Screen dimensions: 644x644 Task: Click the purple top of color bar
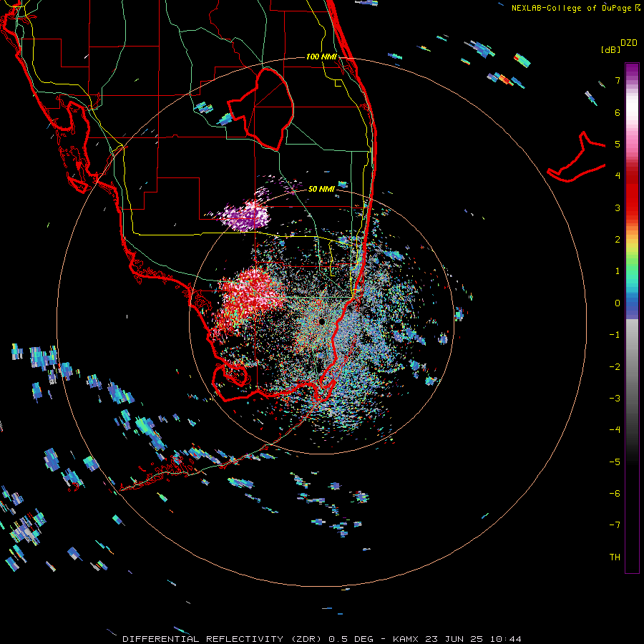[632, 71]
